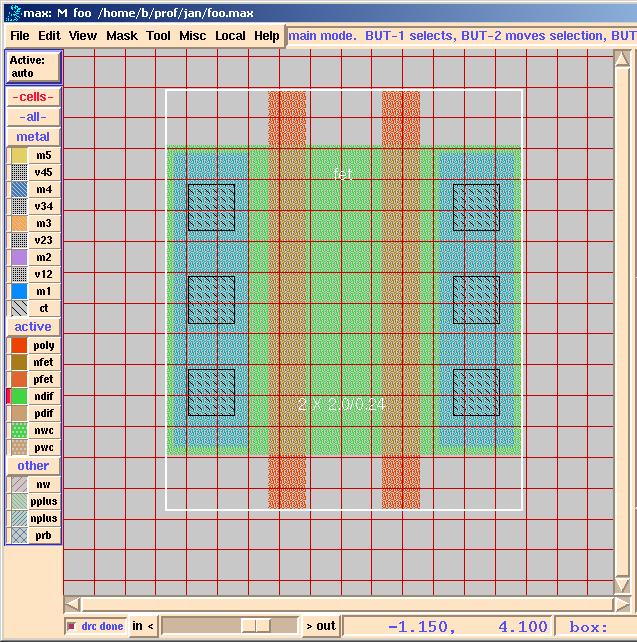This screenshot has width=637, height=642.
Task: Select the prb crosshatched layer swatch
Action: tap(19, 536)
